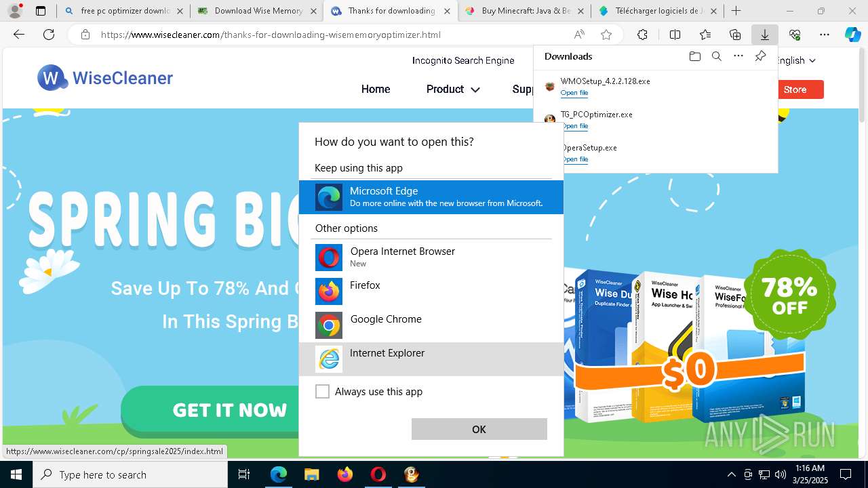Open the English language dropdown
Screen dimensions: 868x488
(795, 60)
